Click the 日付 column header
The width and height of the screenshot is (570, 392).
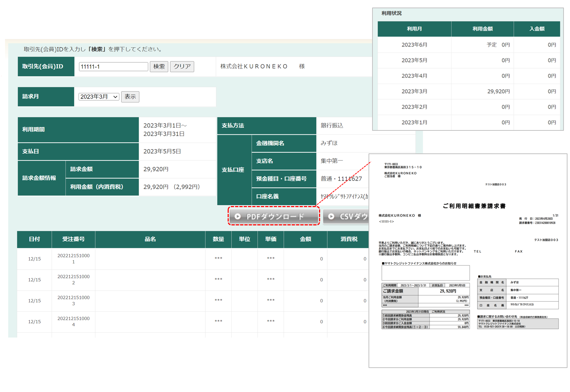[x=34, y=239]
